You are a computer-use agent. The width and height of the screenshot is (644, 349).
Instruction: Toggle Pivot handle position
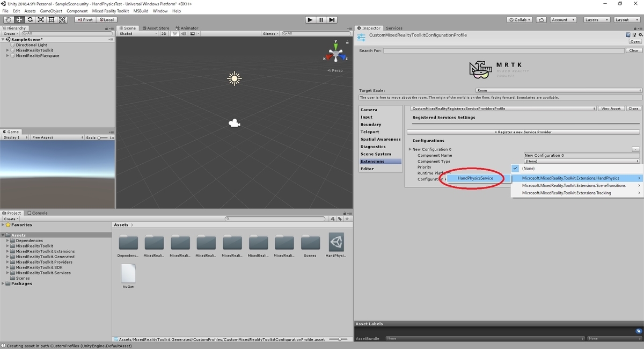85,20
